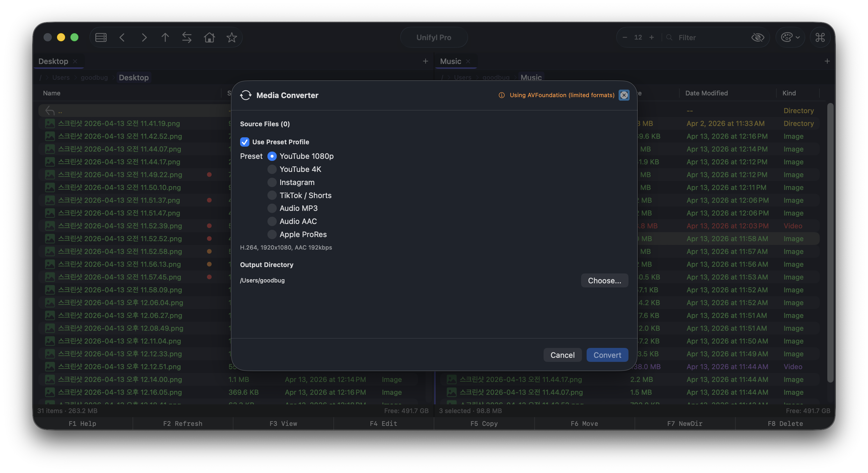Screen dimensions: 868x473
Task: Go to home folder via the home icon
Action: point(209,38)
